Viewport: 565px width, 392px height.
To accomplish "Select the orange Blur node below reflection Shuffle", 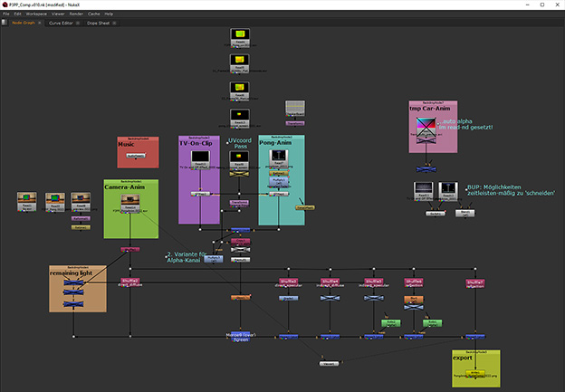I will point(412,298).
